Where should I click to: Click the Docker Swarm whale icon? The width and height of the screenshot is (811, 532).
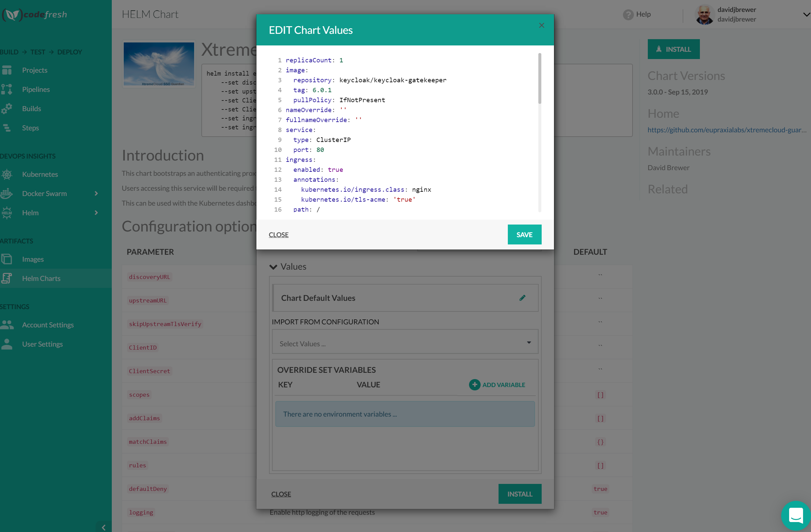click(x=7, y=193)
